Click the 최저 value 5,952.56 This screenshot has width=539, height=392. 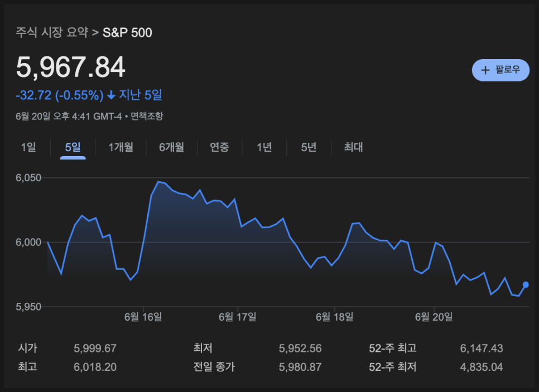(300, 349)
